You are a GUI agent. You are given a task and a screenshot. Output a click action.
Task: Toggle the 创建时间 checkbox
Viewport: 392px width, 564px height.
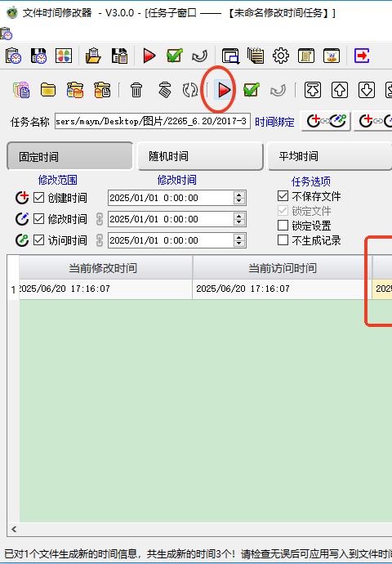coord(39,198)
